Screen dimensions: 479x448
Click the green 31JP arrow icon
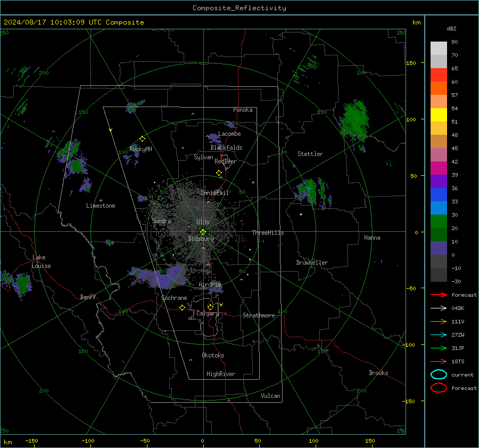439,348
